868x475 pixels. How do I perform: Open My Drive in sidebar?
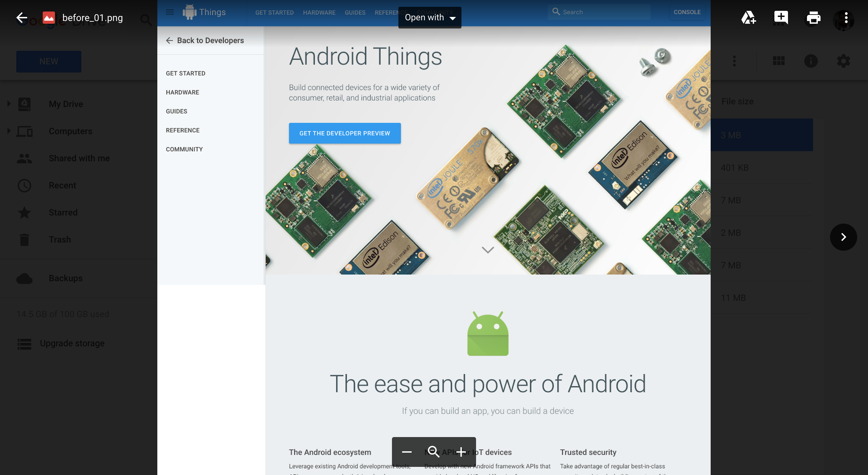(x=66, y=104)
